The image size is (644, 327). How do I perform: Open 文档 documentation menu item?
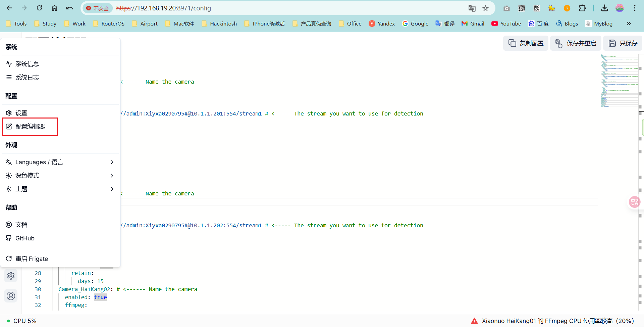point(60,225)
